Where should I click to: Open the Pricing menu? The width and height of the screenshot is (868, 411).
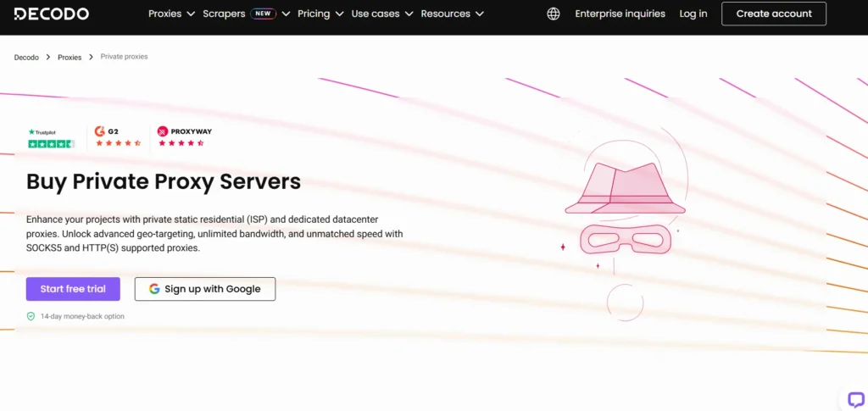point(320,14)
